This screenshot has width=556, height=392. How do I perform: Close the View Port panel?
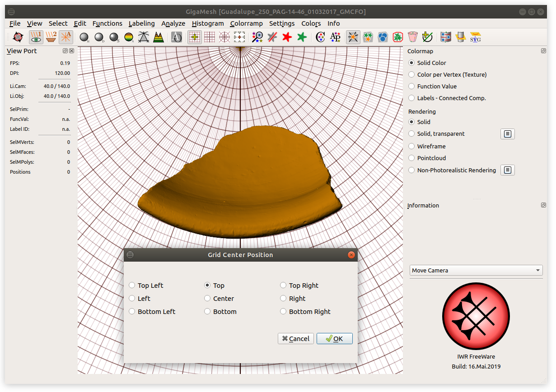pos(71,51)
